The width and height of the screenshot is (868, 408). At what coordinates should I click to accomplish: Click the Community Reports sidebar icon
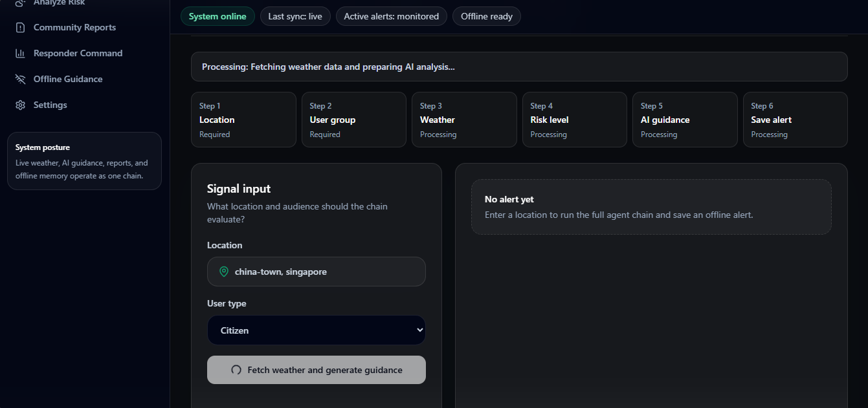[21, 27]
